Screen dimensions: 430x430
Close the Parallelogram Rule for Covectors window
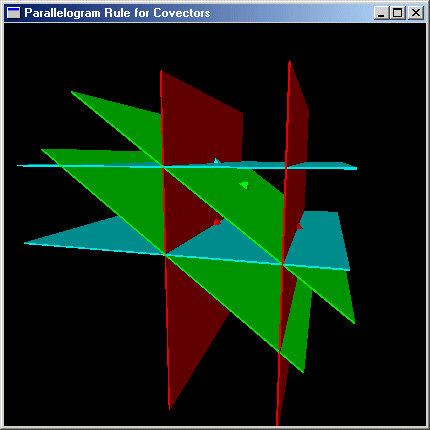(x=416, y=13)
